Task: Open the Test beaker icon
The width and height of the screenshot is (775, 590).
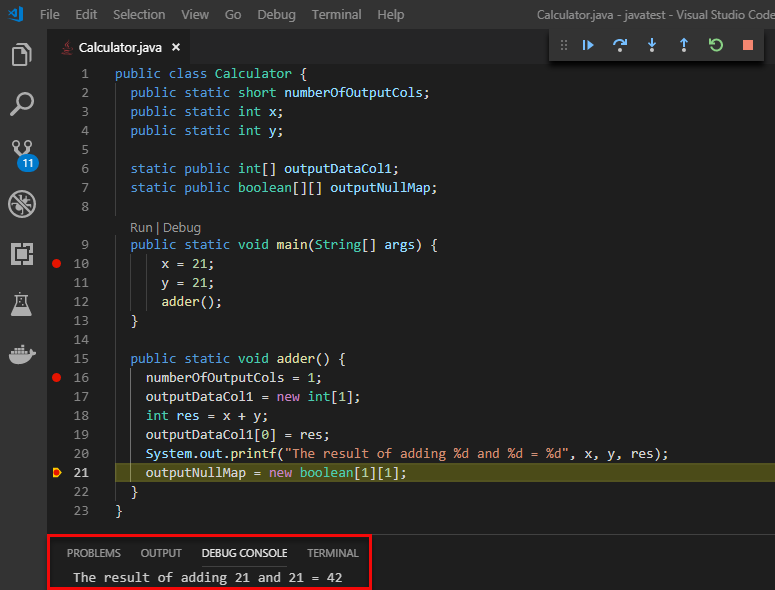Action: (22, 305)
